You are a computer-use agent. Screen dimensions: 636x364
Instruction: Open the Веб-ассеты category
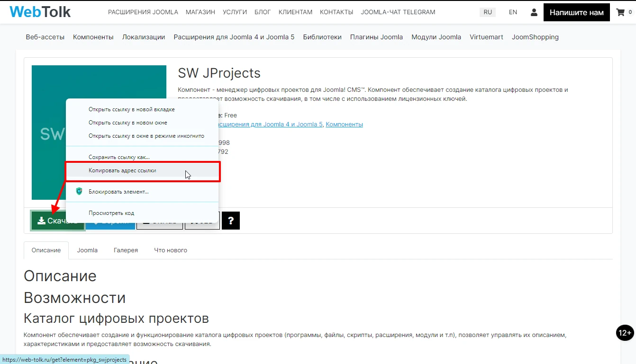(45, 37)
